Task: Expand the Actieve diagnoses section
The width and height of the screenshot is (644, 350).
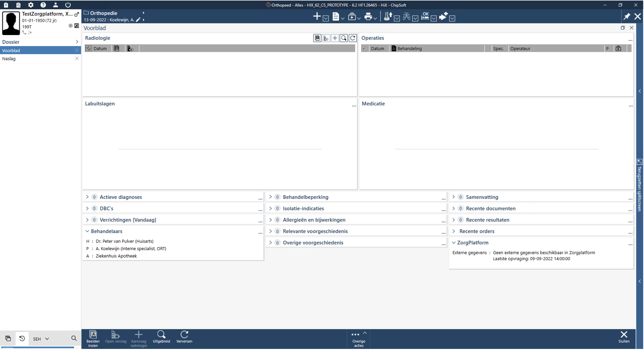Action: pos(87,197)
